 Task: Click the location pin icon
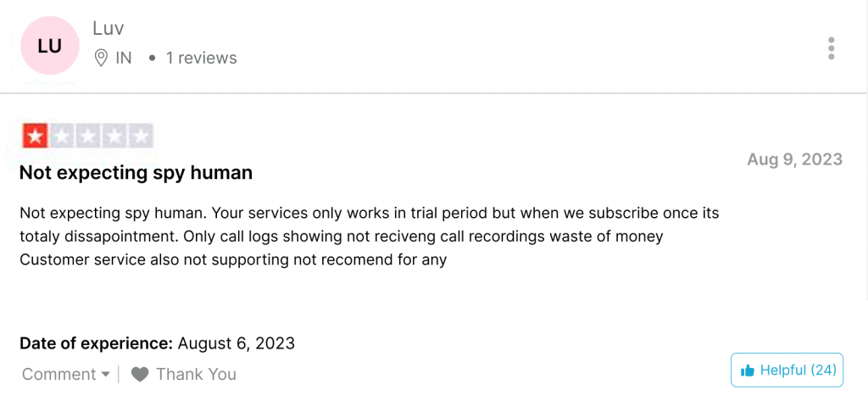102,58
